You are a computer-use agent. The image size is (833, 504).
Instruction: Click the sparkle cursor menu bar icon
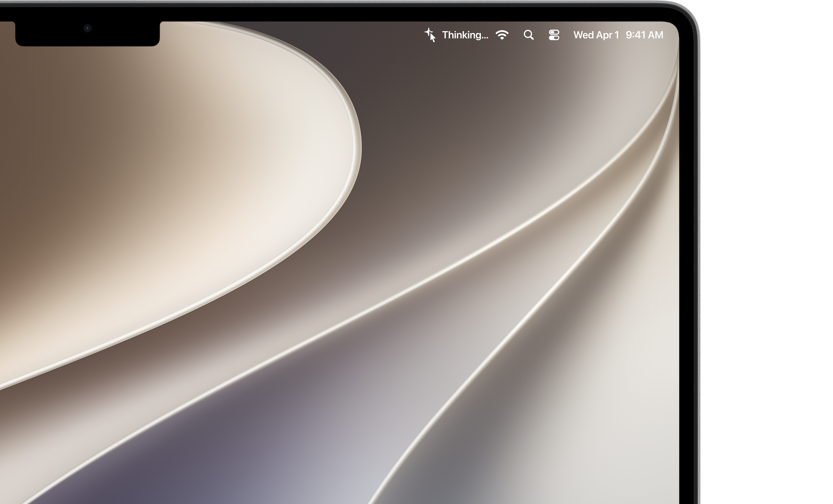tap(430, 35)
